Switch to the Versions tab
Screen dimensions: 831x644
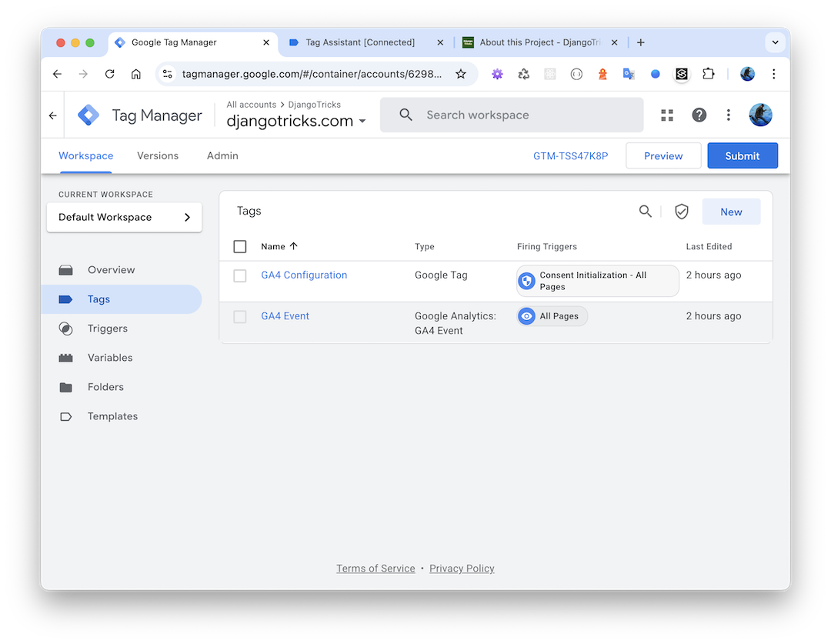coord(158,156)
